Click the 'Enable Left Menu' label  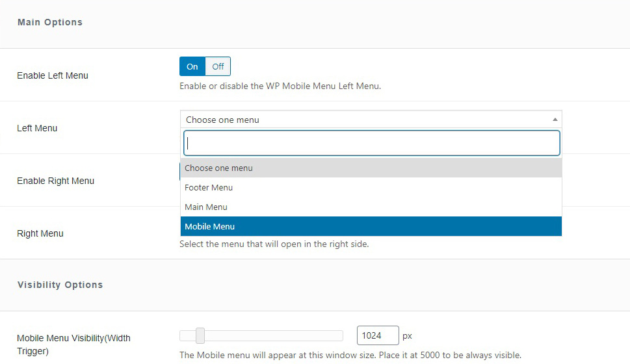53,75
